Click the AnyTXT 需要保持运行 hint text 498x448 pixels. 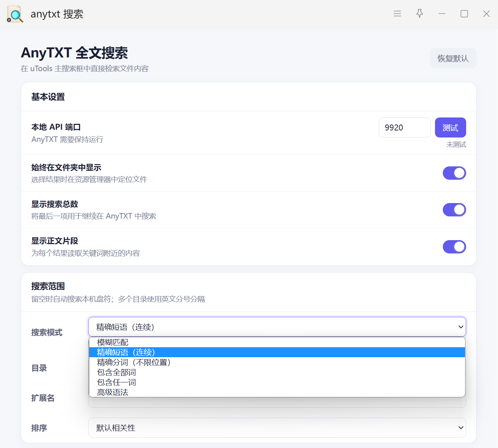[67, 140]
